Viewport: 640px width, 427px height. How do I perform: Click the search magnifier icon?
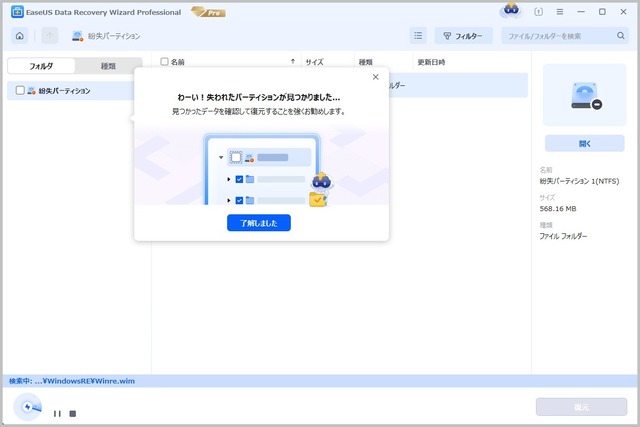(x=620, y=36)
